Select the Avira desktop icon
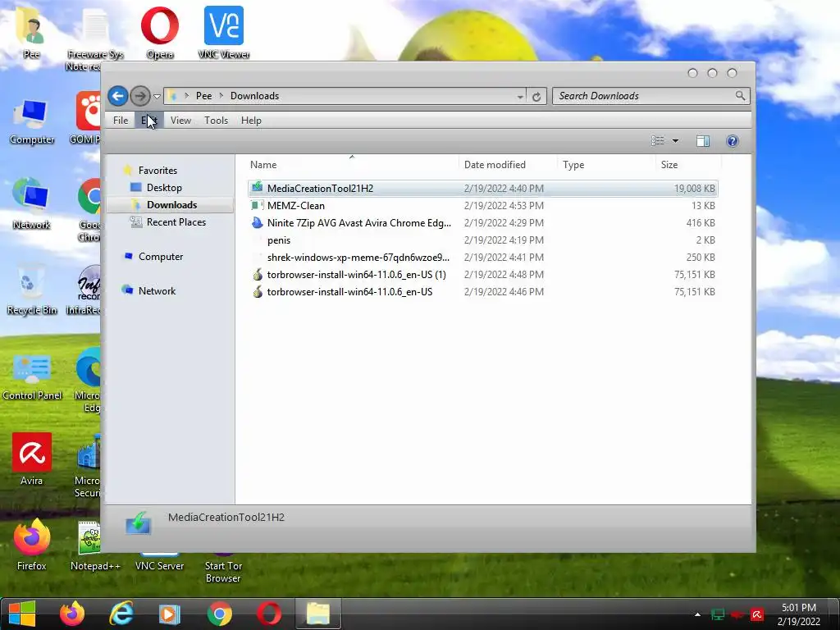 [32, 459]
